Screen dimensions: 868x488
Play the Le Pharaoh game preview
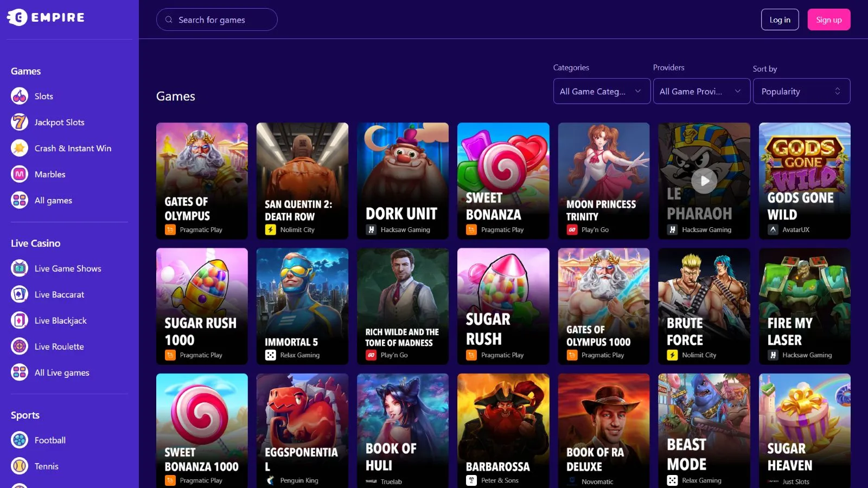[704, 181]
